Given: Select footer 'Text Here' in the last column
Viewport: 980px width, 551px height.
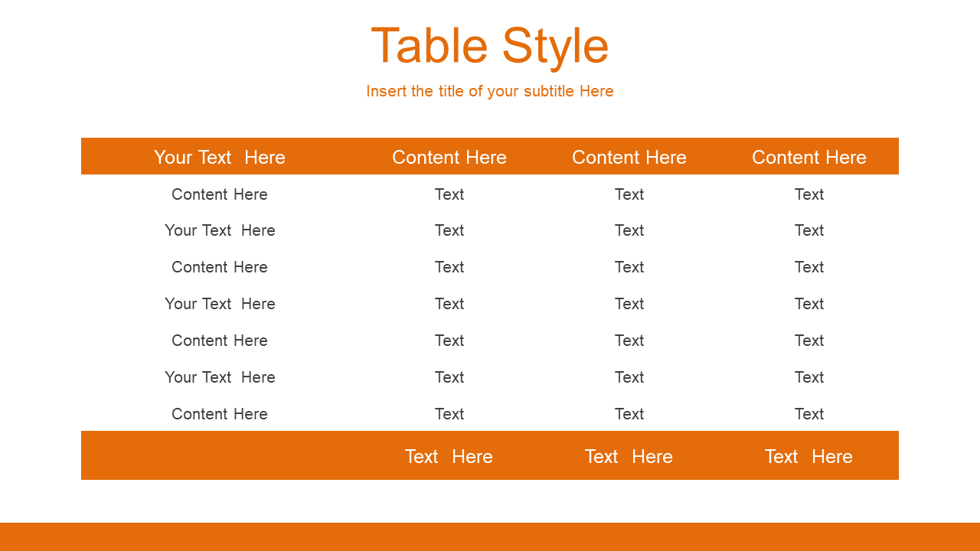Looking at the screenshot, I should coord(809,457).
